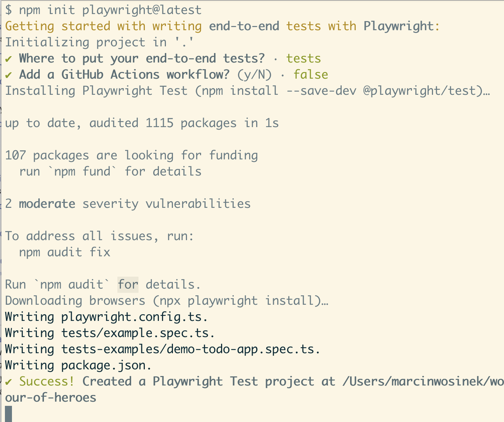
Task: Click the 'playwright@latest' command argument
Action: (142, 10)
